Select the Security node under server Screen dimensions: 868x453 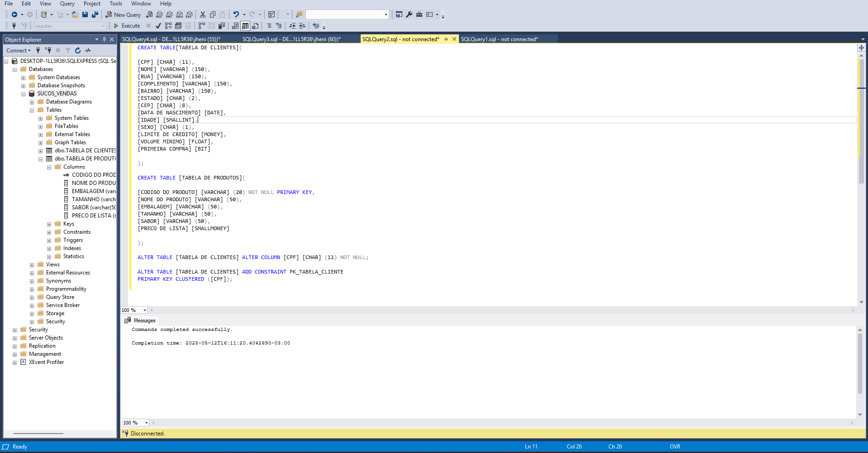point(38,330)
